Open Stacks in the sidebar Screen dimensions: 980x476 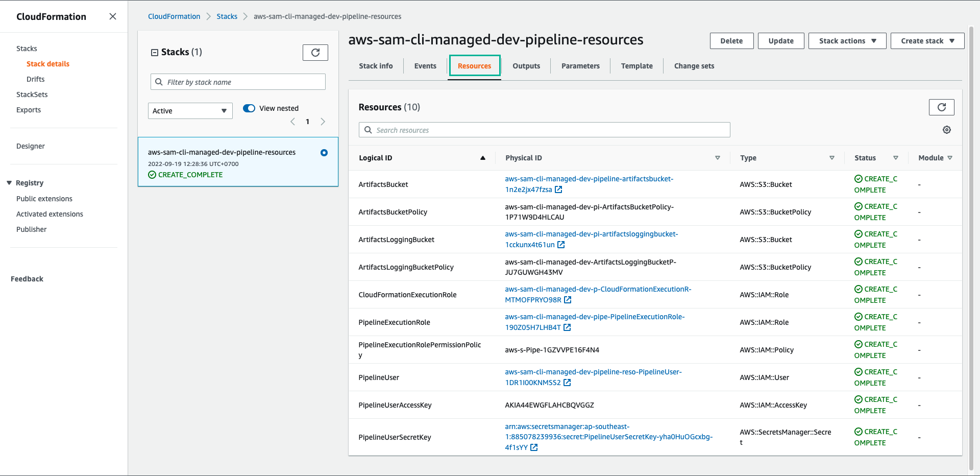click(27, 49)
